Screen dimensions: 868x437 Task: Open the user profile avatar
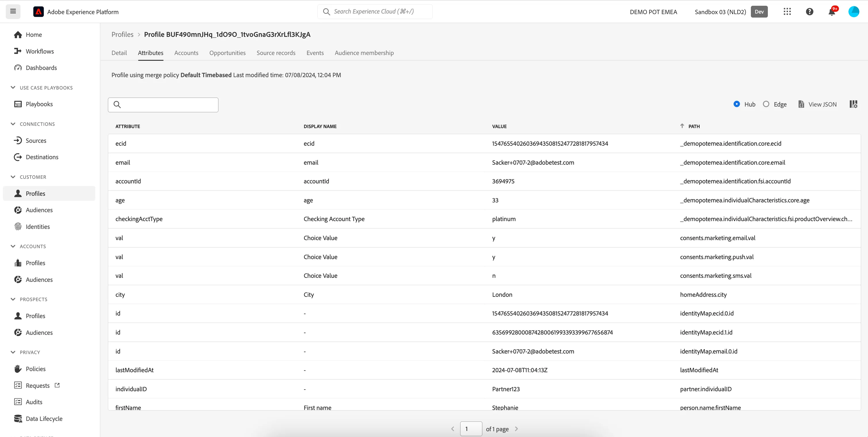854,12
